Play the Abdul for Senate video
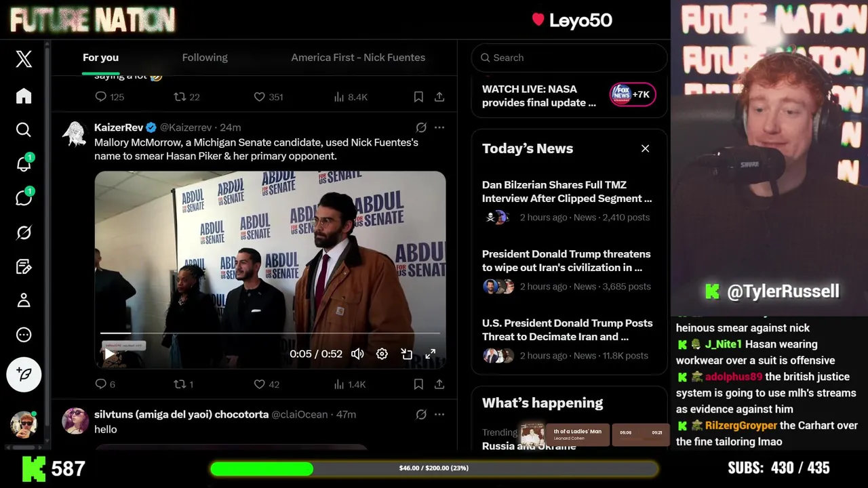Viewport: 868px width, 488px height. point(110,354)
